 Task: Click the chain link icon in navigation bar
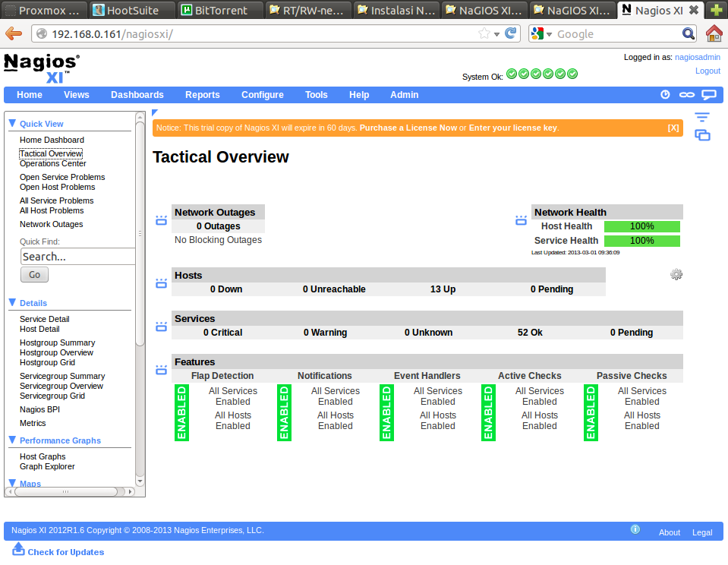(x=686, y=95)
